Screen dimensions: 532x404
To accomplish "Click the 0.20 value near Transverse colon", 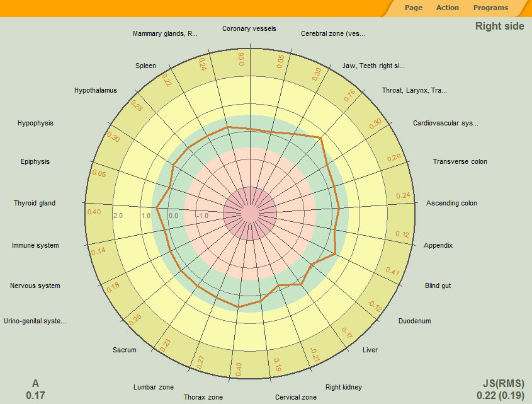I will tap(394, 158).
